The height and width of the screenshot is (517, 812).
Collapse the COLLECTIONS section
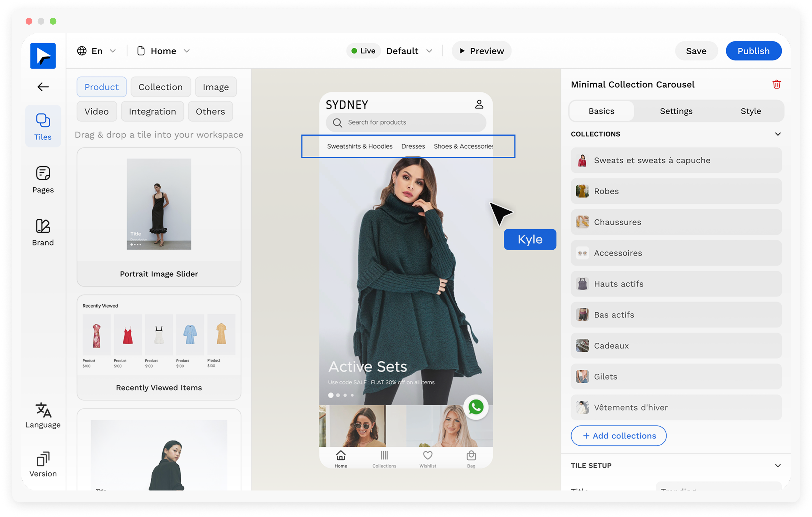tap(778, 134)
